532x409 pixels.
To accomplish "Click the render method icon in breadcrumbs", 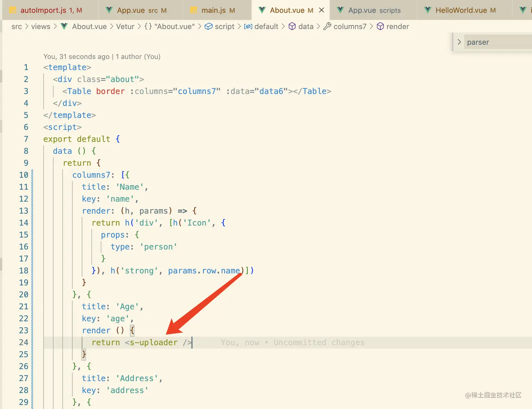I will tap(380, 26).
